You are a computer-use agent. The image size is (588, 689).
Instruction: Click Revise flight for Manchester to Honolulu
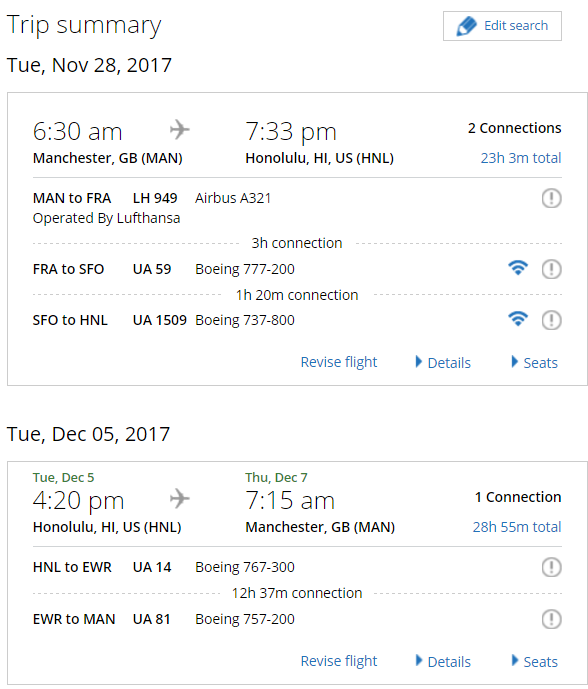(339, 362)
